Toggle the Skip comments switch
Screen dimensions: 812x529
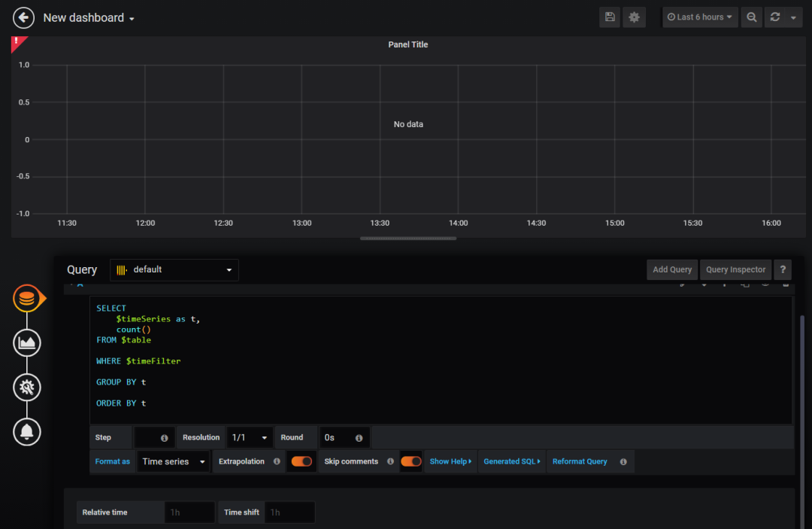(411, 461)
